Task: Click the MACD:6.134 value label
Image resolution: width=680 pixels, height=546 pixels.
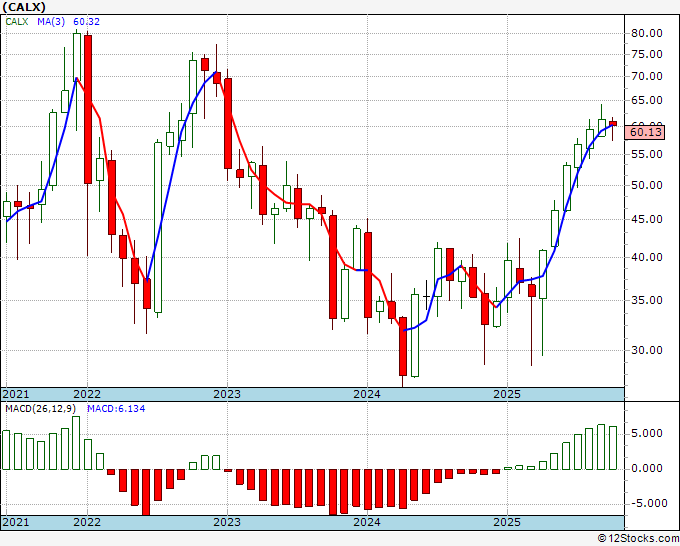Action: coord(116,409)
